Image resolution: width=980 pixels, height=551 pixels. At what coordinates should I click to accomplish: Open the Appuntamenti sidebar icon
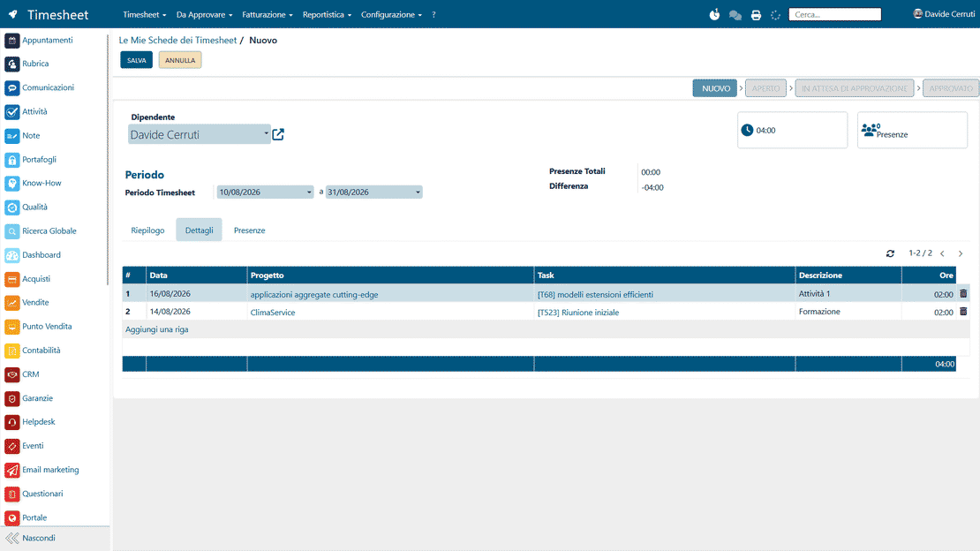click(x=11, y=41)
